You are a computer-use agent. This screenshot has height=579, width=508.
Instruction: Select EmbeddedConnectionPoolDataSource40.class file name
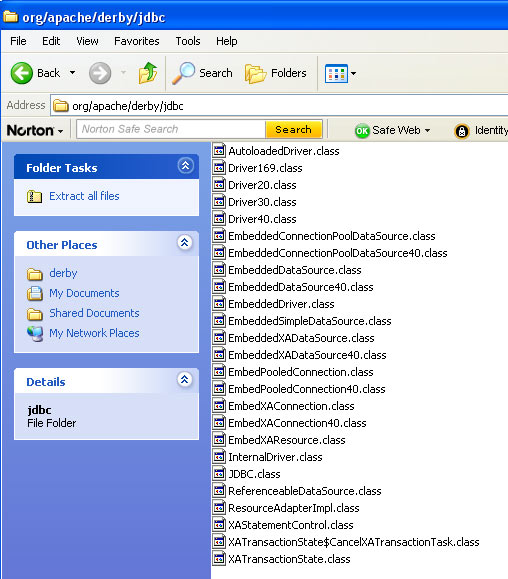(337, 253)
